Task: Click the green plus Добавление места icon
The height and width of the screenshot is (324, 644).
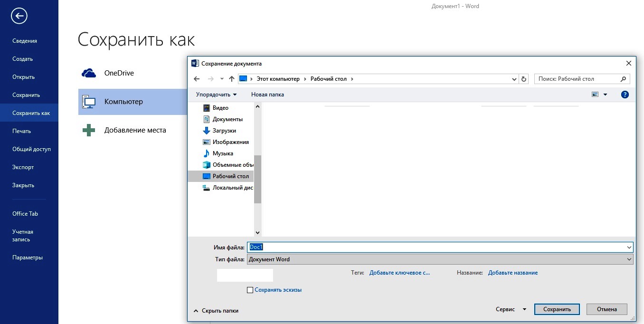Action: pos(89,130)
